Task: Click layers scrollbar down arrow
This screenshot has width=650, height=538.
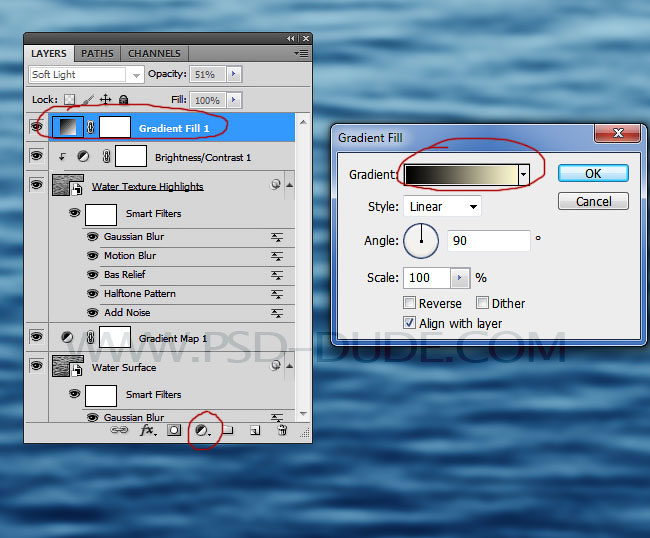Action: pos(303,414)
